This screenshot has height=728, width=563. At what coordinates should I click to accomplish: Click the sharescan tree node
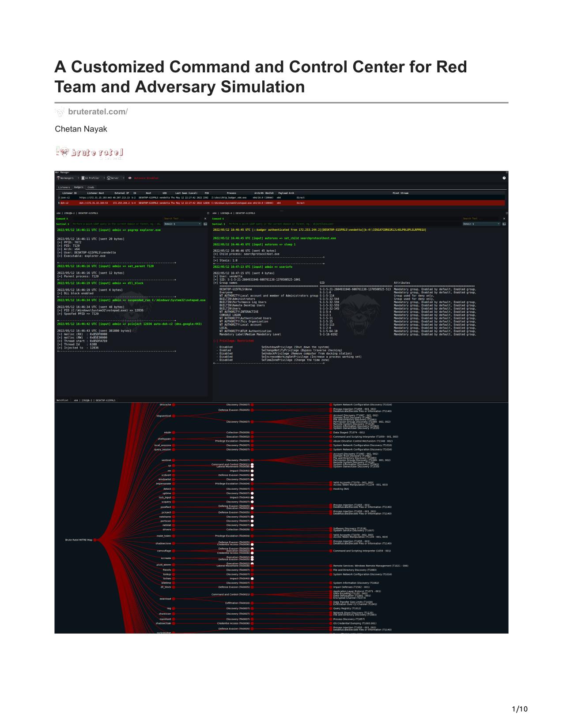tap(174, 614)
